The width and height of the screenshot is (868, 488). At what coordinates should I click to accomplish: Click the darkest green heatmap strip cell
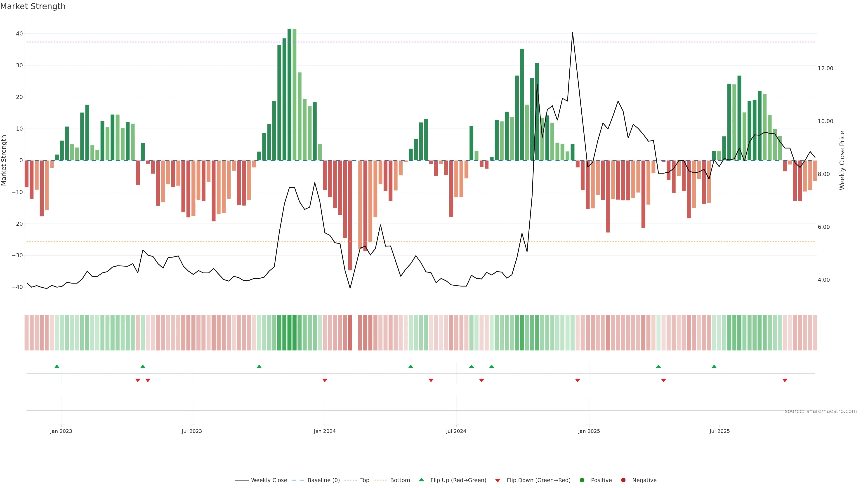point(289,332)
